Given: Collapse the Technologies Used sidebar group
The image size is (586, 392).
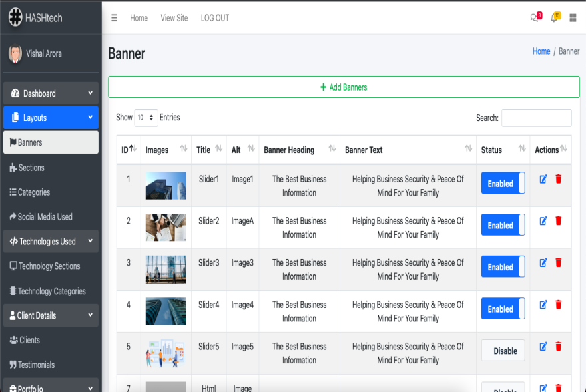Looking at the screenshot, I should [x=51, y=242].
